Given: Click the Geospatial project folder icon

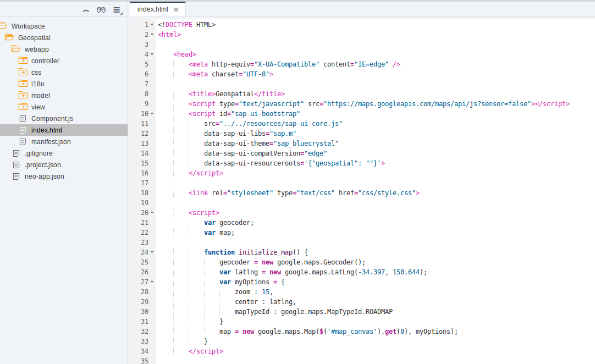Looking at the screenshot, I should [x=9, y=37].
